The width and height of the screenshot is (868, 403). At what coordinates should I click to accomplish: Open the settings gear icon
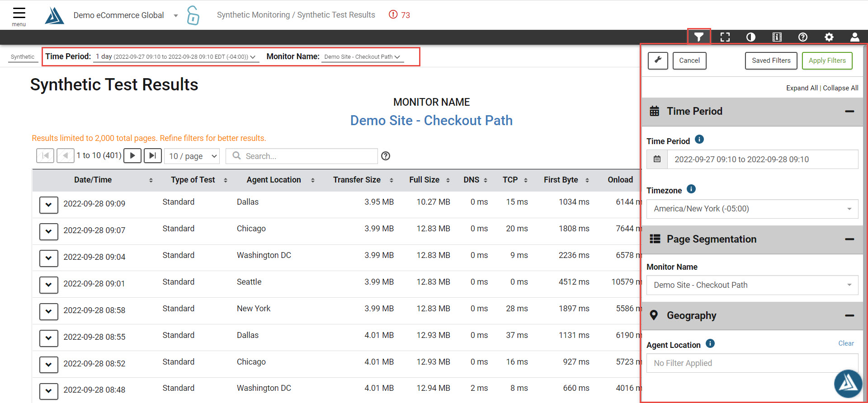click(829, 37)
